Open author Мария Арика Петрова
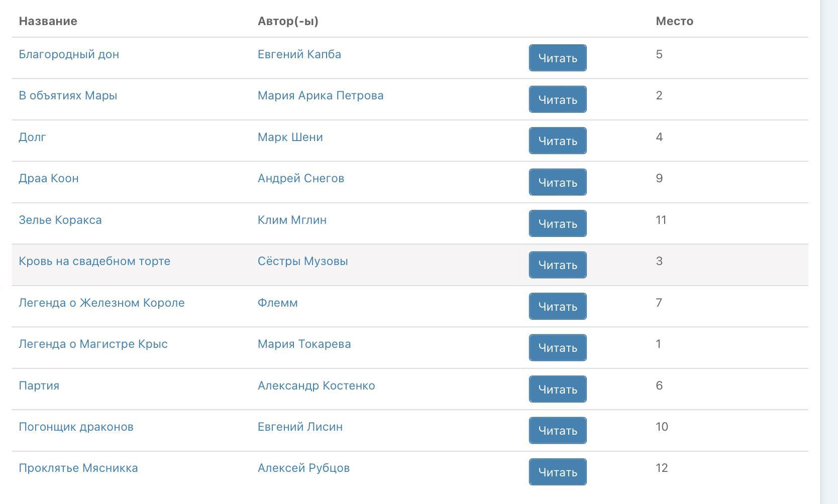The height and width of the screenshot is (504, 838). pos(320,95)
